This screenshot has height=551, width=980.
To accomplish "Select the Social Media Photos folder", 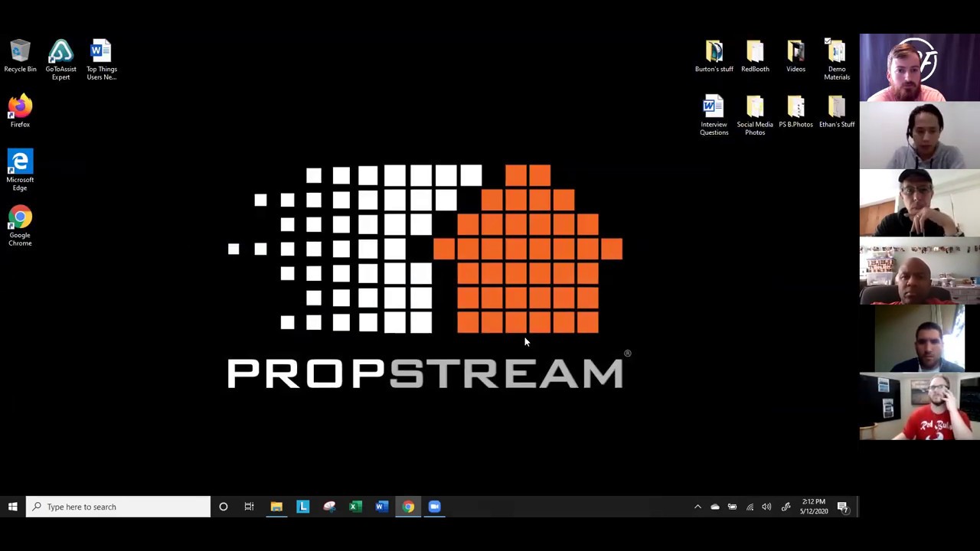I will pos(755,116).
